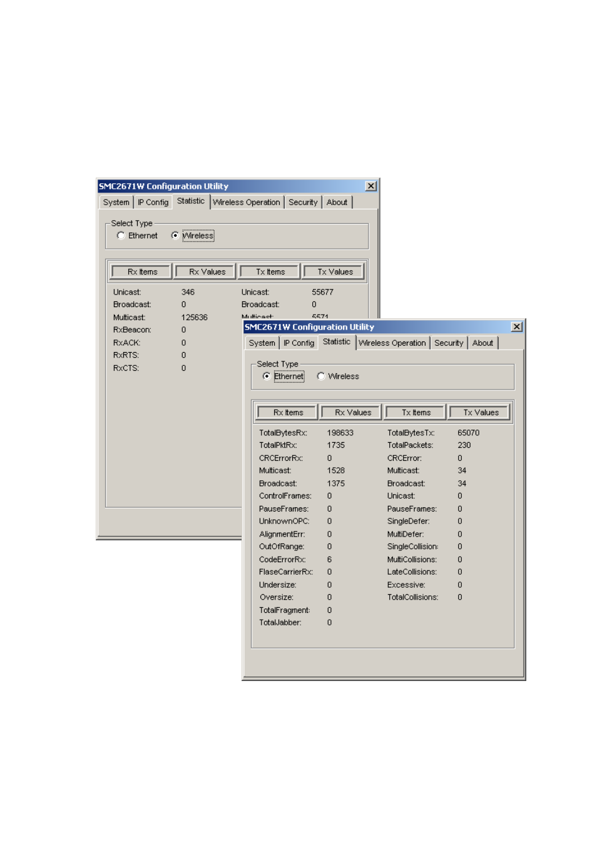Close the back Configuration Utility window
The image size is (597, 868).
[x=371, y=186]
